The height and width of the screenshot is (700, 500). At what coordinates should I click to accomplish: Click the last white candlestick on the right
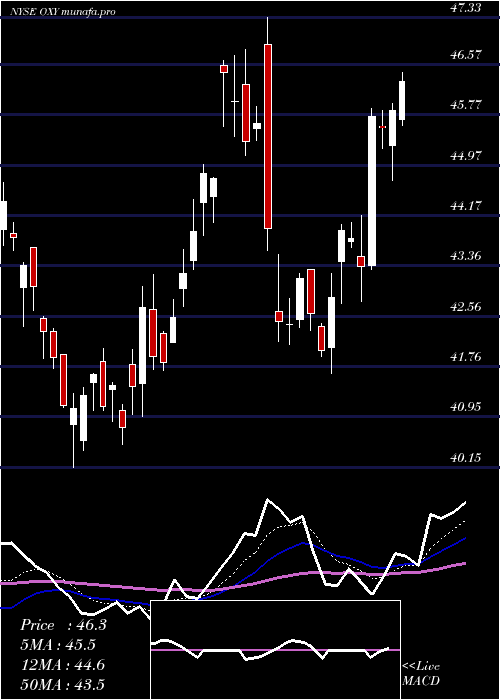coord(402,100)
